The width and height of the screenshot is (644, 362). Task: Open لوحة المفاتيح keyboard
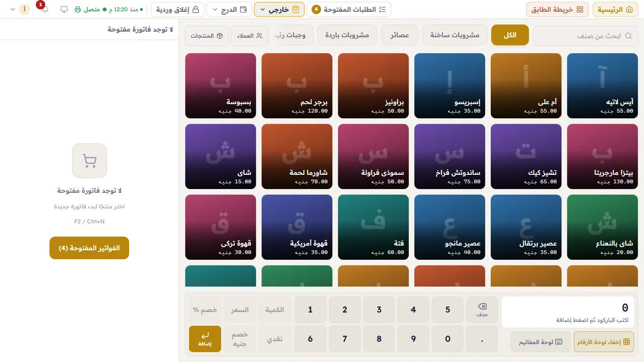pyautogui.click(x=540, y=342)
